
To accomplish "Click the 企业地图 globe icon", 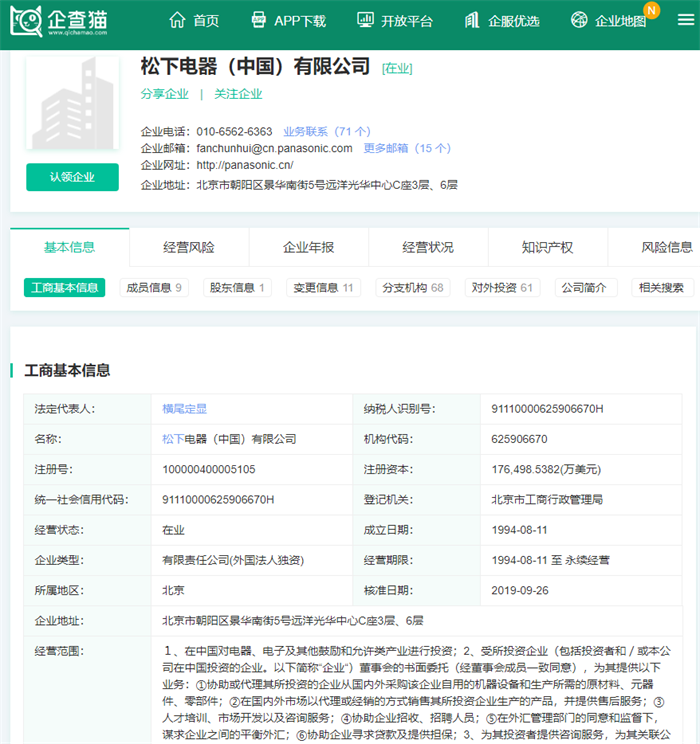I will (x=579, y=20).
